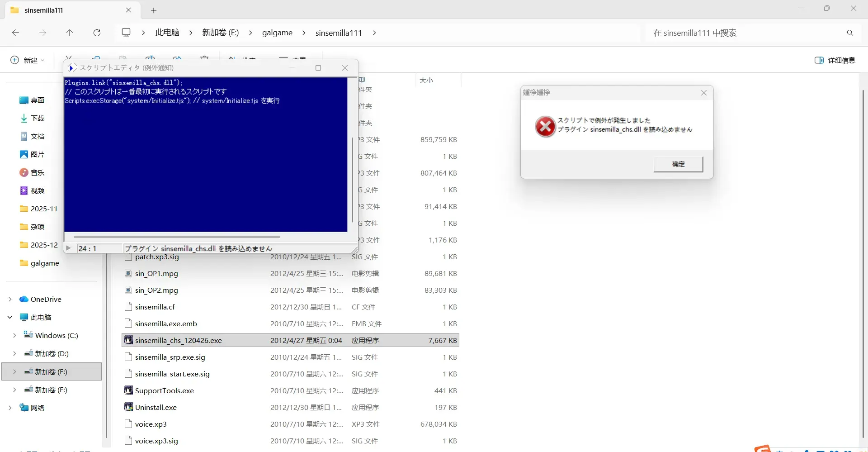The width and height of the screenshot is (868, 452).
Task: Click 新加卷 (E:) breadcrumb
Action: [221, 33]
